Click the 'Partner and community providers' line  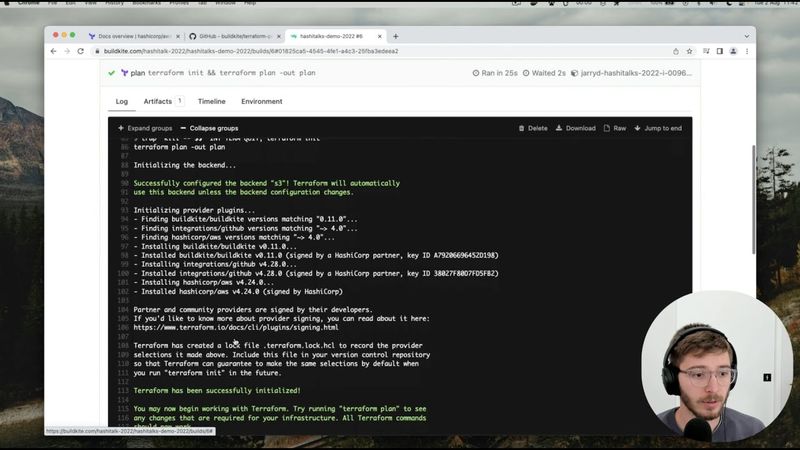(253, 310)
